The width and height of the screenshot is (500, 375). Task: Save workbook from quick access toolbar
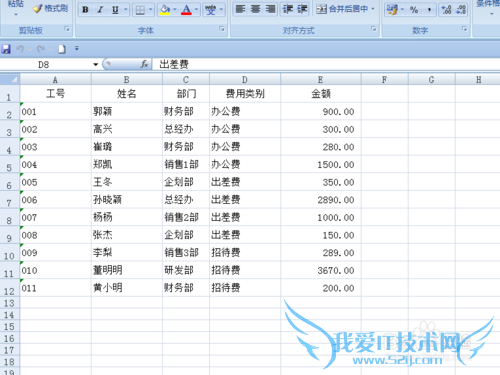pos(6,49)
